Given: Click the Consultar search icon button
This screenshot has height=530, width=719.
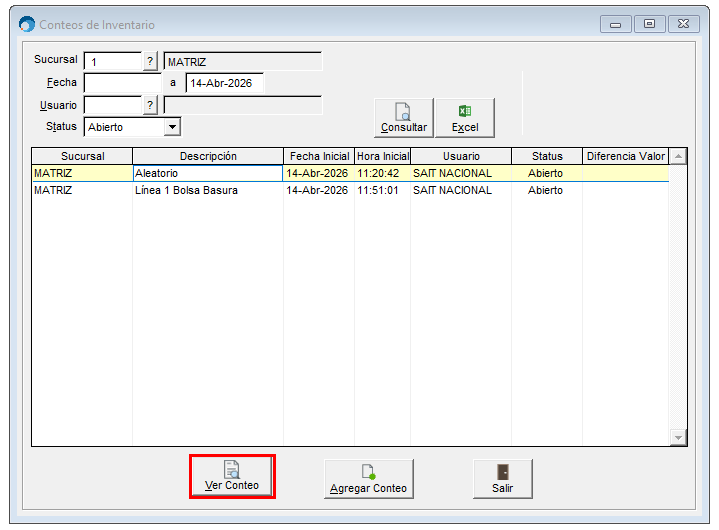Looking at the screenshot, I should click(403, 118).
